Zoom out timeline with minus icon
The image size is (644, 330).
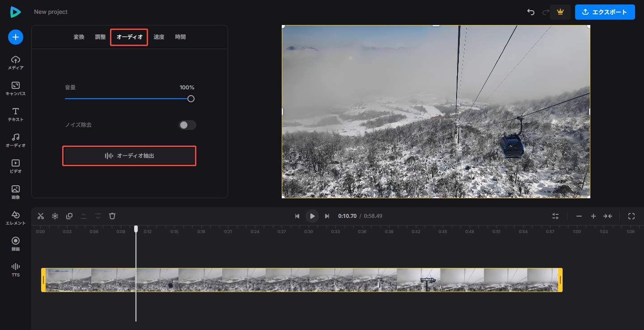tap(579, 216)
